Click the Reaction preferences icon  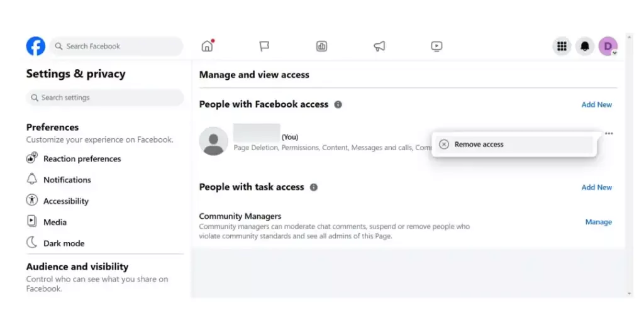[x=32, y=158]
